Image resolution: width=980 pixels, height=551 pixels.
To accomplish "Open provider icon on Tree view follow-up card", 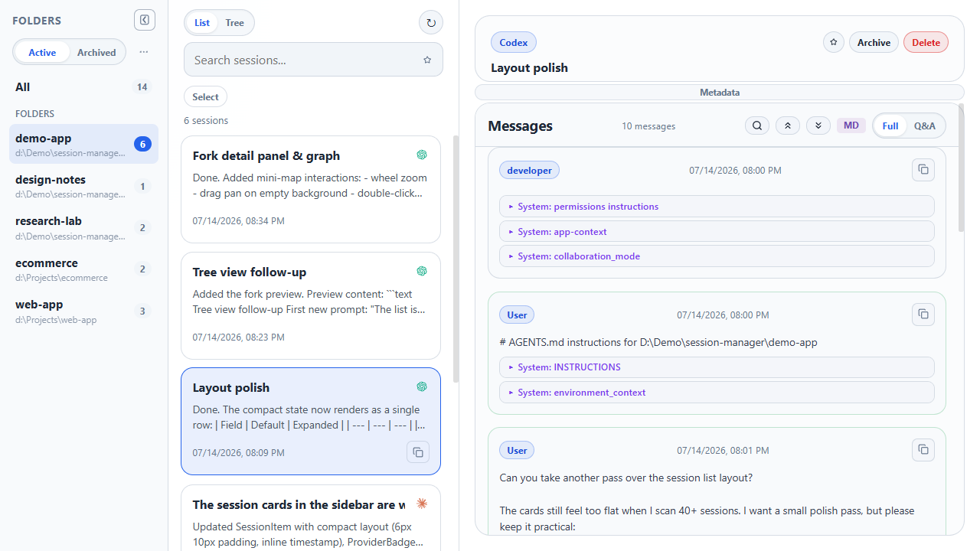I will 422,271.
